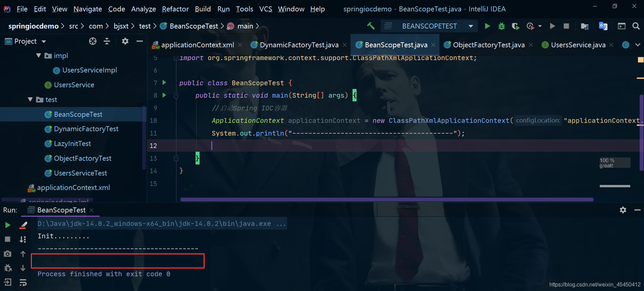Click bjsxt breadcrumb
The height and width of the screenshot is (291, 644).
[x=121, y=26]
